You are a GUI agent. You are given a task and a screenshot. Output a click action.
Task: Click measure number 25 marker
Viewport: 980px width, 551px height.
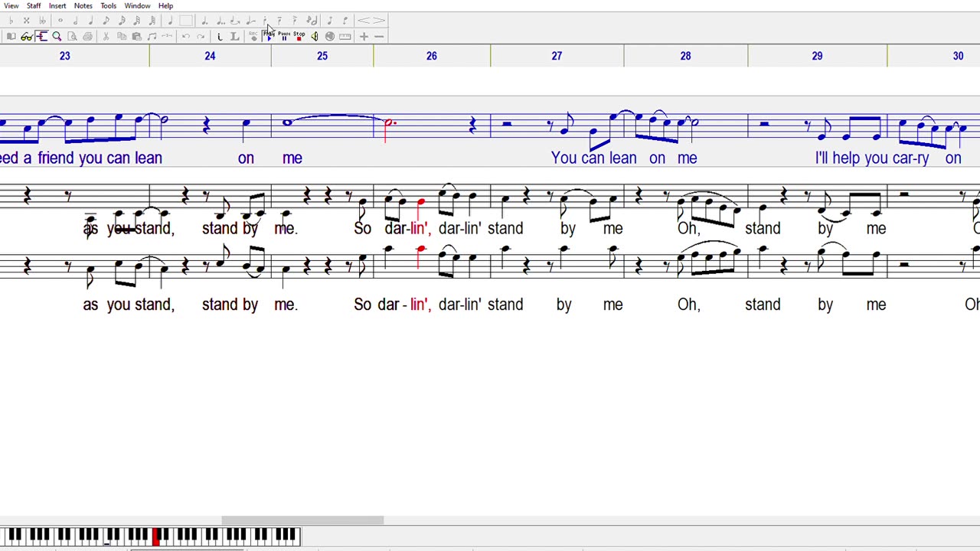tap(322, 56)
